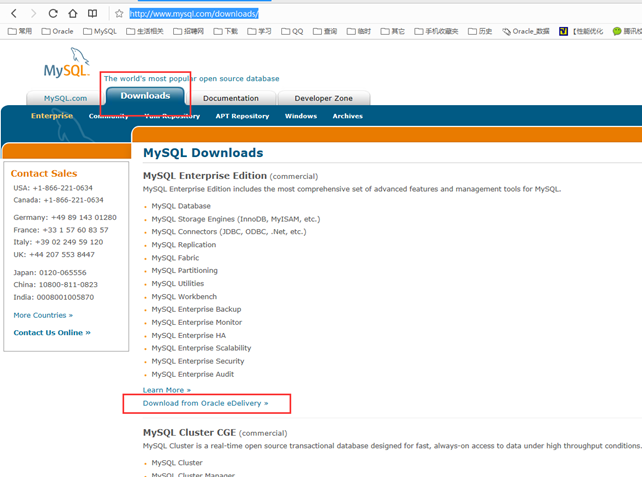Open the MySQL bookmarks folder
Image resolution: width=642 pixels, height=477 pixels.
click(100, 31)
